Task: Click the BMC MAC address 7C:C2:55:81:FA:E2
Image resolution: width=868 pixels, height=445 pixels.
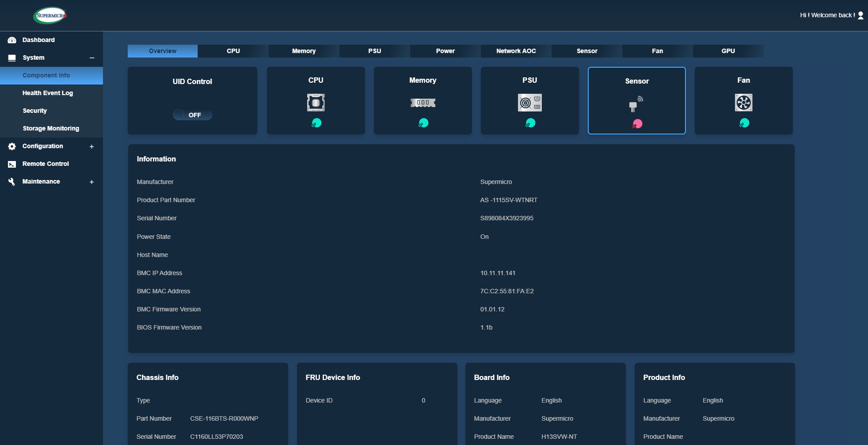Action: [507, 291]
